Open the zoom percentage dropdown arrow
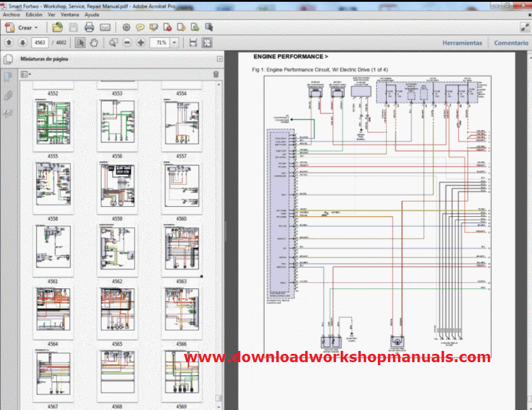532x410 pixels. pyautogui.click(x=174, y=43)
